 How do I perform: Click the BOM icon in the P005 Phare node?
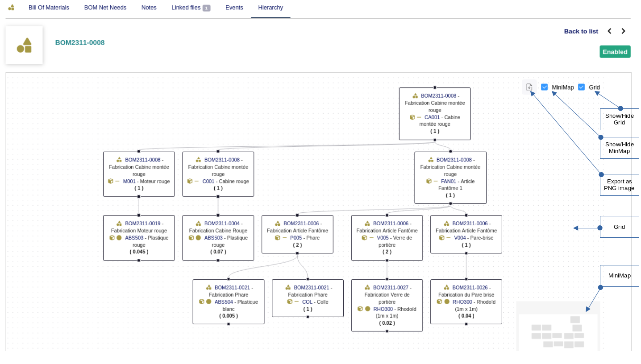click(x=278, y=223)
